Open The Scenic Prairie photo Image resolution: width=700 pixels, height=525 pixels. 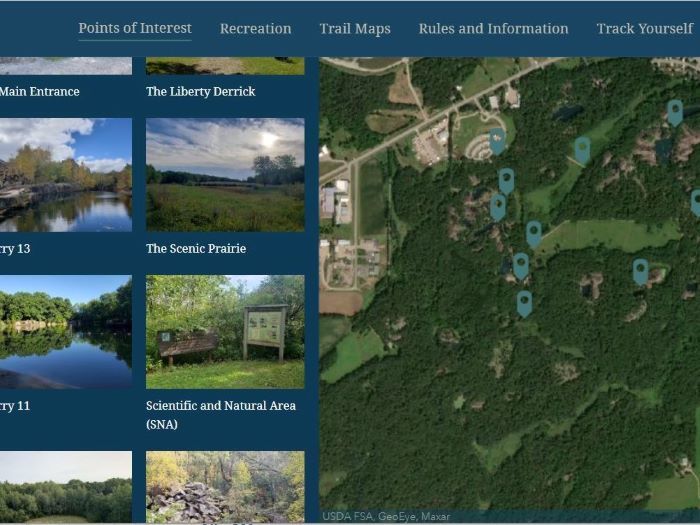click(225, 175)
